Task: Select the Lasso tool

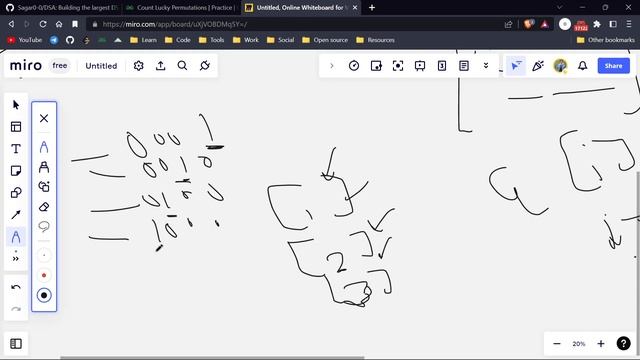Action: click(x=44, y=226)
